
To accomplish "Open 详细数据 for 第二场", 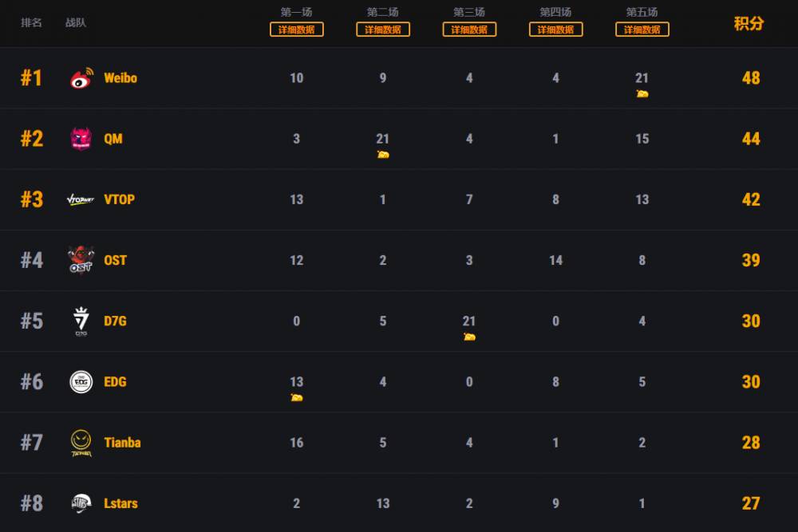I will coord(383,30).
